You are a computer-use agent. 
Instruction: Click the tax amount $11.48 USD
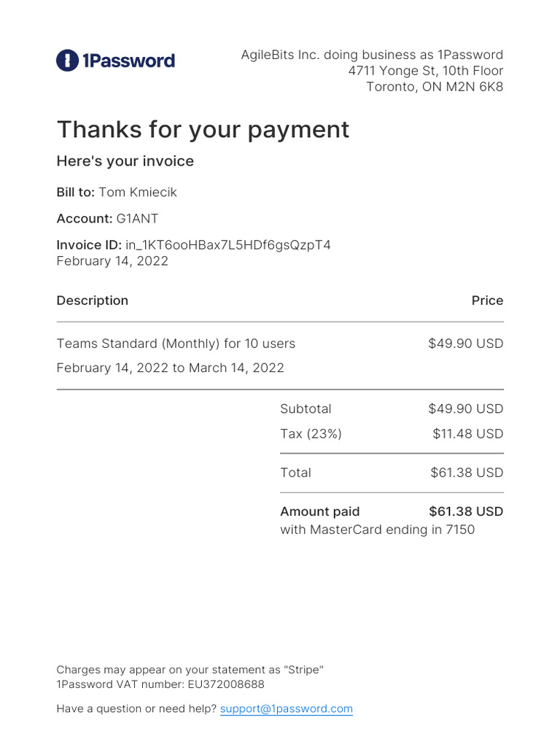(468, 434)
